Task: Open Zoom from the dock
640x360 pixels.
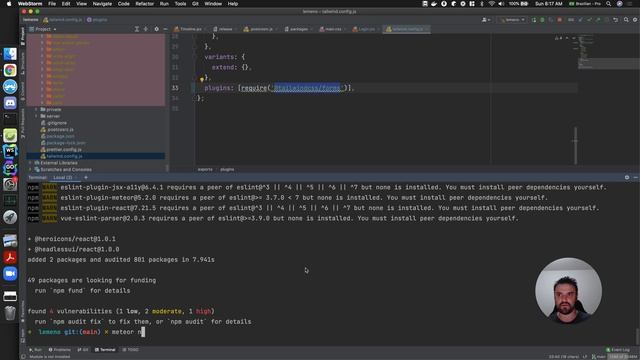Action: [10, 273]
